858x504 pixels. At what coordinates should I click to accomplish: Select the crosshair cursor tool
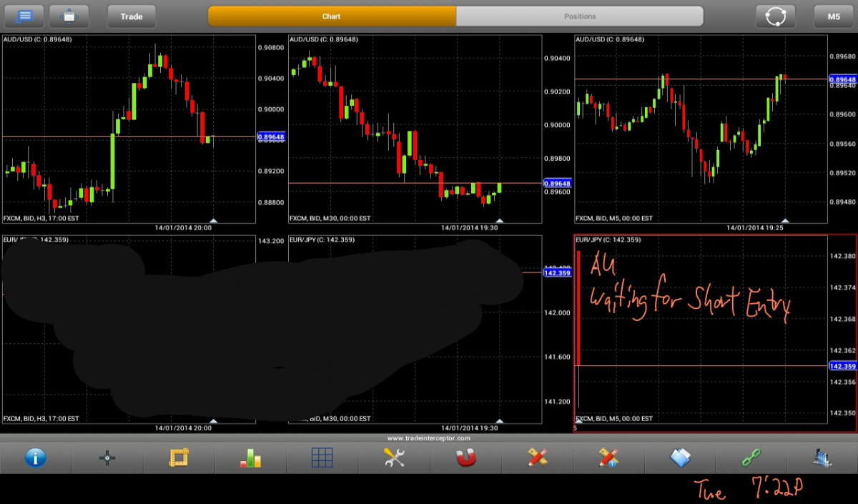107,458
